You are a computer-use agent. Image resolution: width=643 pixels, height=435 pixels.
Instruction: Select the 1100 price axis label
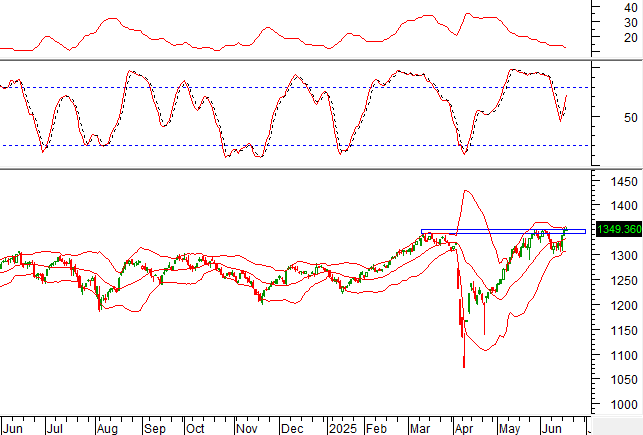click(624, 355)
